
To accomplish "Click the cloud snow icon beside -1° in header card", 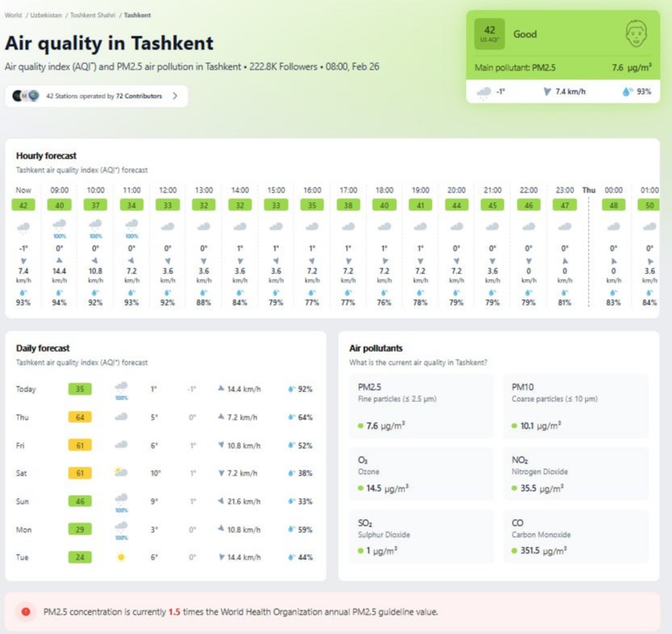I will [484, 92].
